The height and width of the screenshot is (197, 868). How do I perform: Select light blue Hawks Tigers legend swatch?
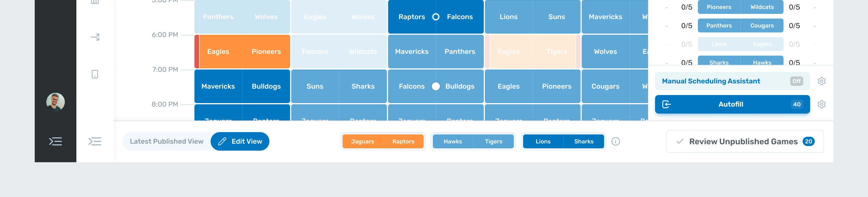tap(473, 141)
